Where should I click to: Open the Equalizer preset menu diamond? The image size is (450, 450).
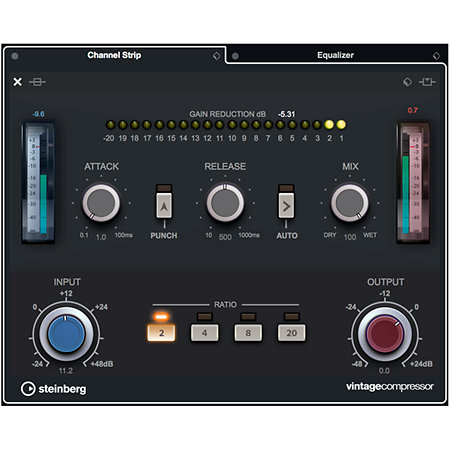click(436, 56)
